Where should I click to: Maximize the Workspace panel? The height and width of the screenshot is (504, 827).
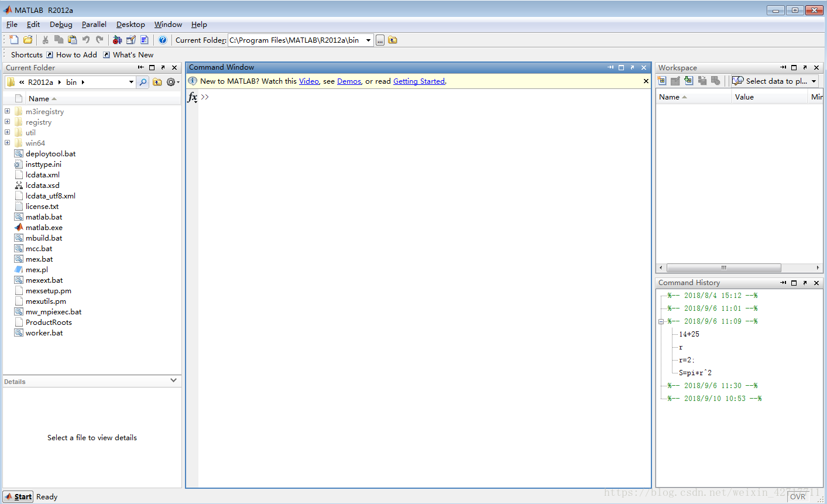pyautogui.click(x=794, y=68)
